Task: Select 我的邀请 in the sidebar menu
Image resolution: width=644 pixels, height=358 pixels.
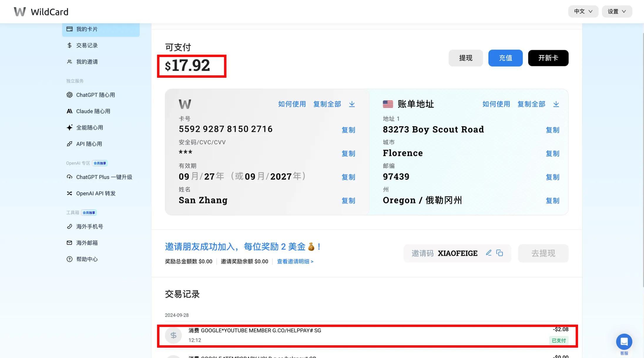Action: 87,62
